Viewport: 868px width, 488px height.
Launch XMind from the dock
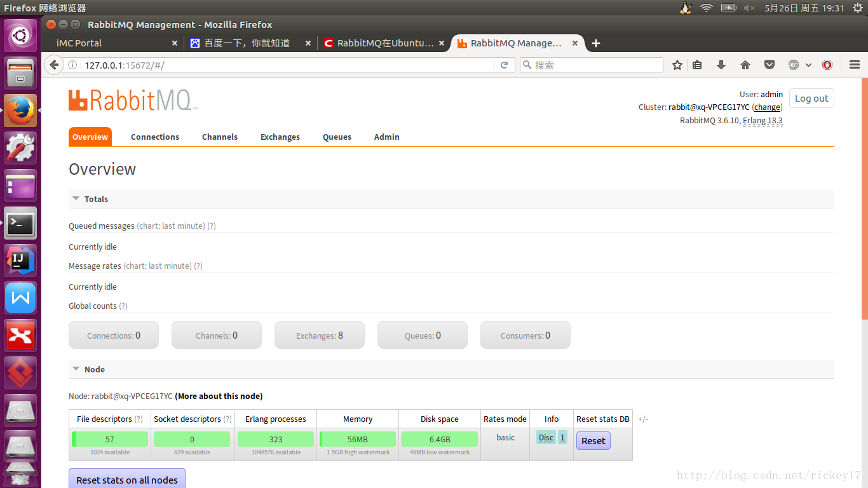coord(21,335)
